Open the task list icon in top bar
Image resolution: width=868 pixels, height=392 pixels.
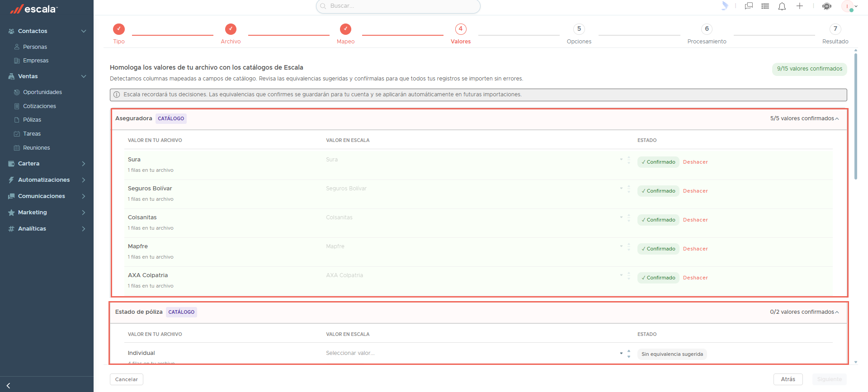coord(765,6)
